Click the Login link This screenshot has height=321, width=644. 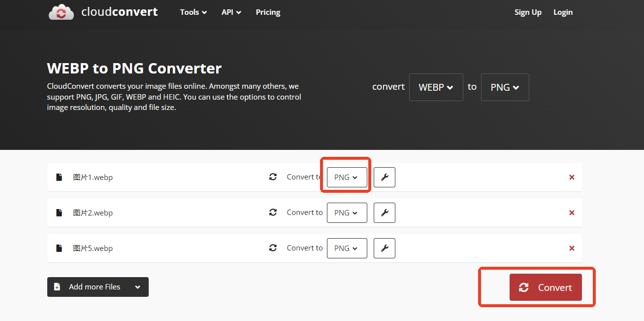[x=563, y=12]
